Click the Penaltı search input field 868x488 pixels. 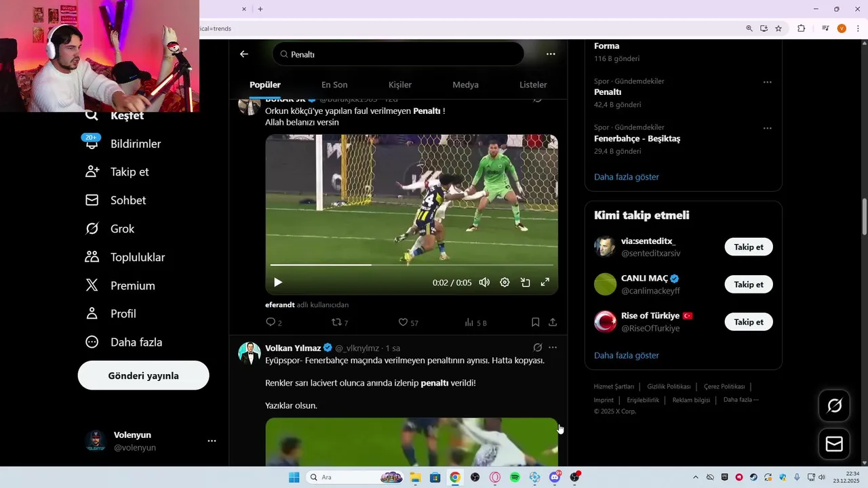coord(398,54)
